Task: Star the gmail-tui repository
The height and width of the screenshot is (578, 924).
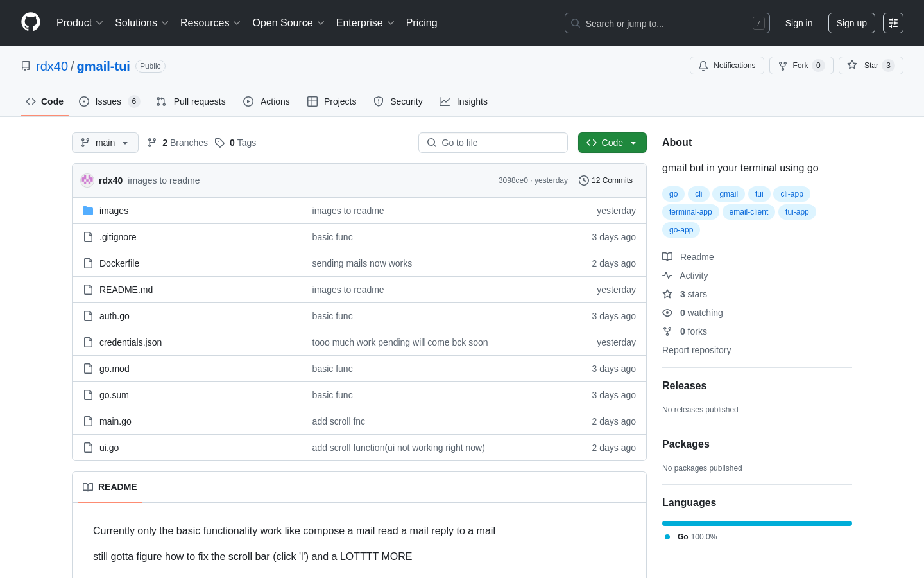Action: tap(871, 66)
